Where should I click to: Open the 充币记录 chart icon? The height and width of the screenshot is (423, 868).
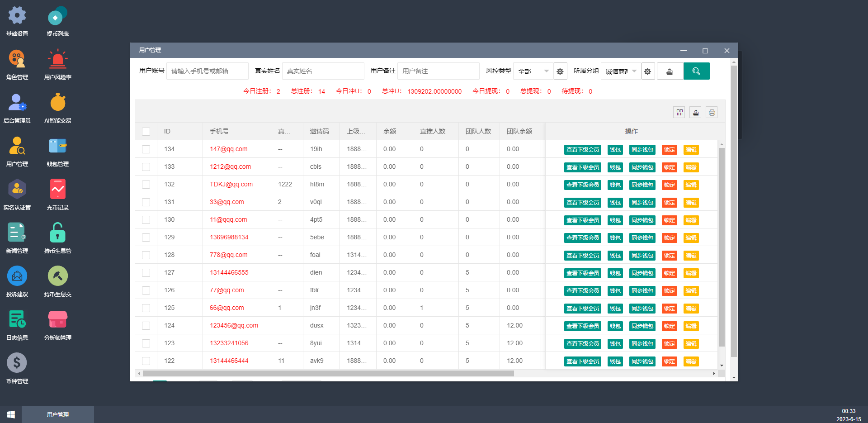pyautogui.click(x=57, y=190)
